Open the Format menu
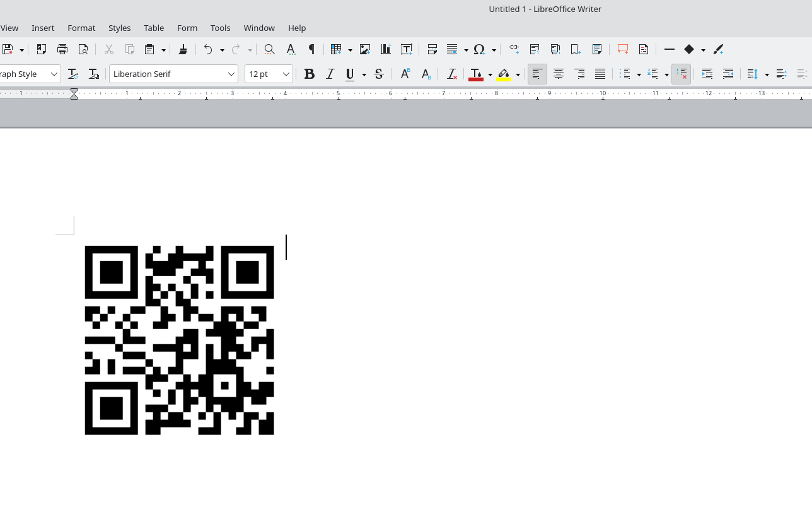 81,28
